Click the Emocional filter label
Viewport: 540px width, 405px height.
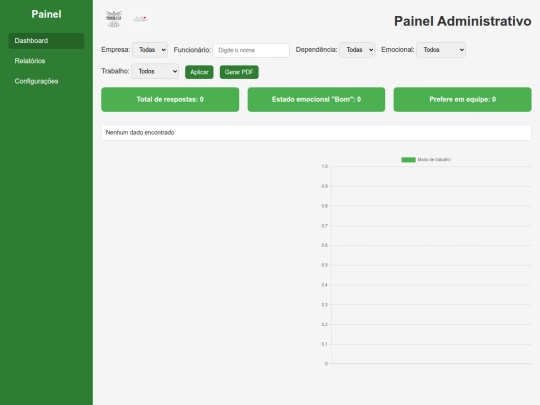[398, 50]
